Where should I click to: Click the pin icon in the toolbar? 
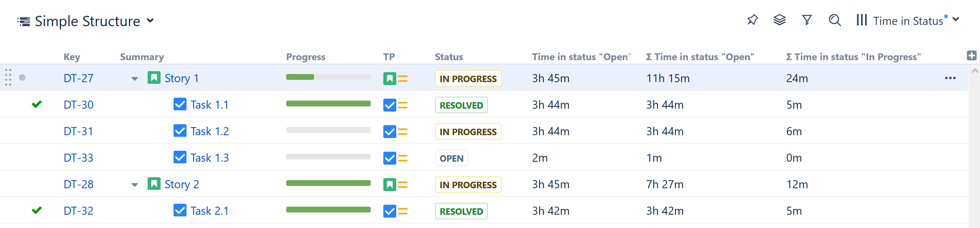click(x=752, y=20)
